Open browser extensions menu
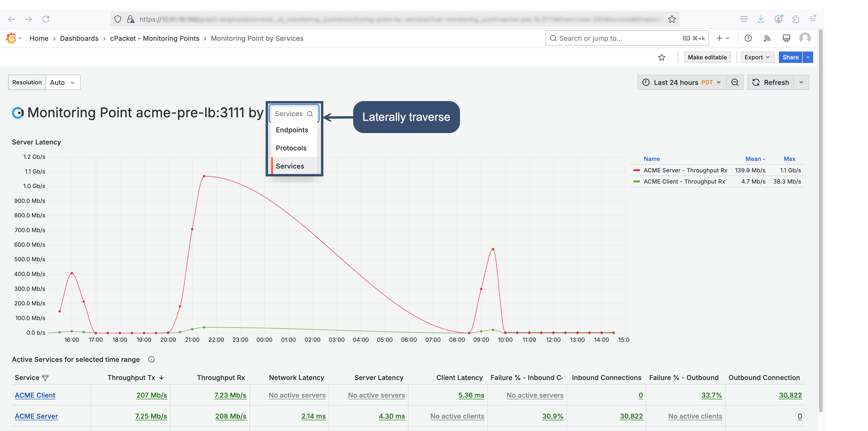 (x=796, y=19)
